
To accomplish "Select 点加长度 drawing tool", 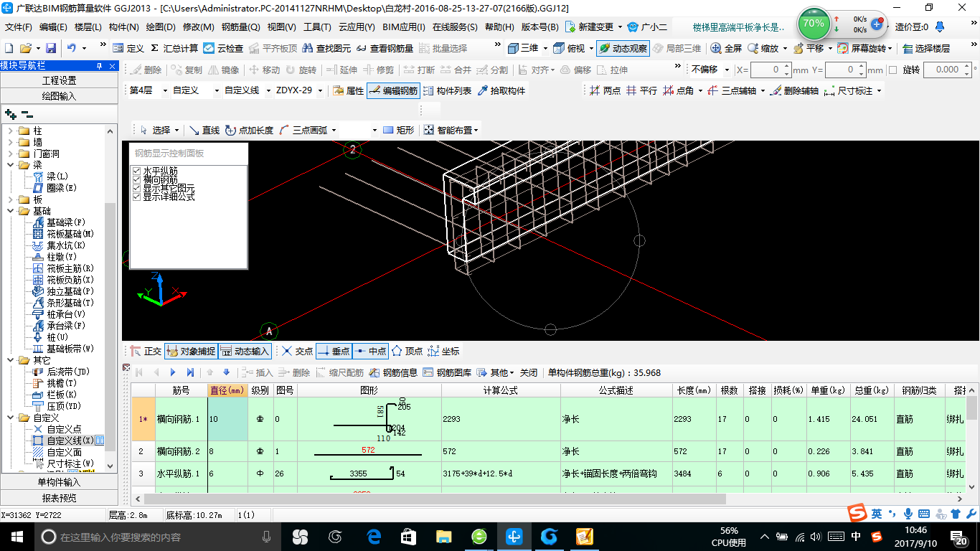I will (x=249, y=130).
